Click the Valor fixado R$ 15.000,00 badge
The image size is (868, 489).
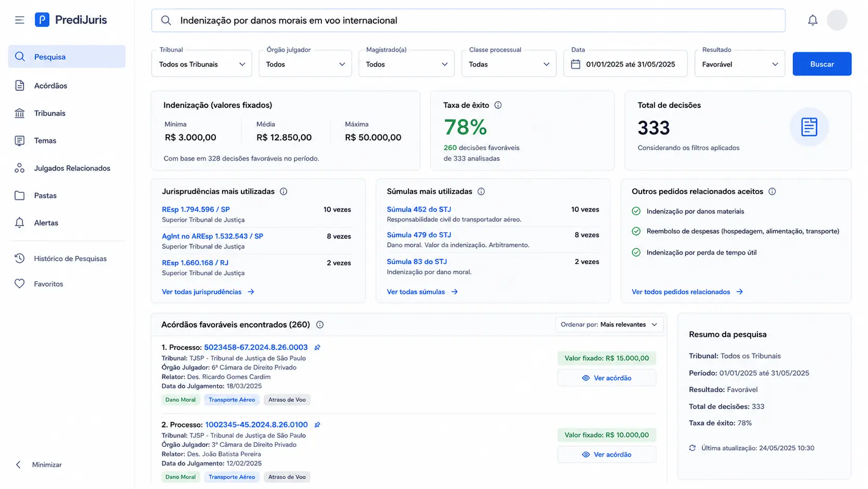tap(607, 358)
